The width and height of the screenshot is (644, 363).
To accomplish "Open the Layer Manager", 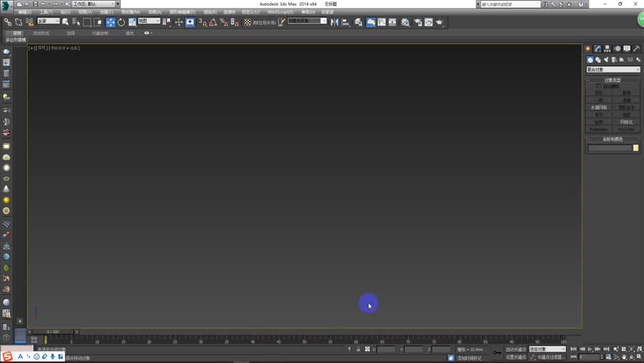I will (x=359, y=22).
